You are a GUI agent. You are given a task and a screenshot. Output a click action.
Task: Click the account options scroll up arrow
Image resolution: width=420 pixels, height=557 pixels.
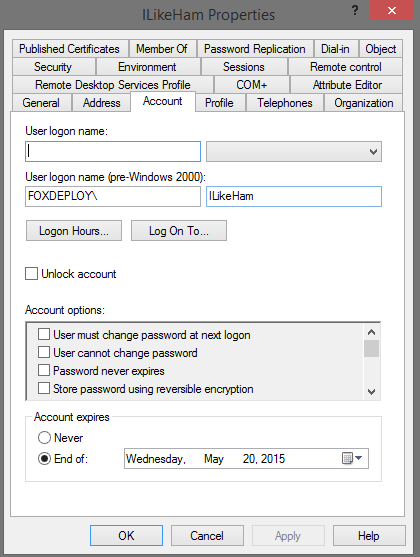coord(371,332)
